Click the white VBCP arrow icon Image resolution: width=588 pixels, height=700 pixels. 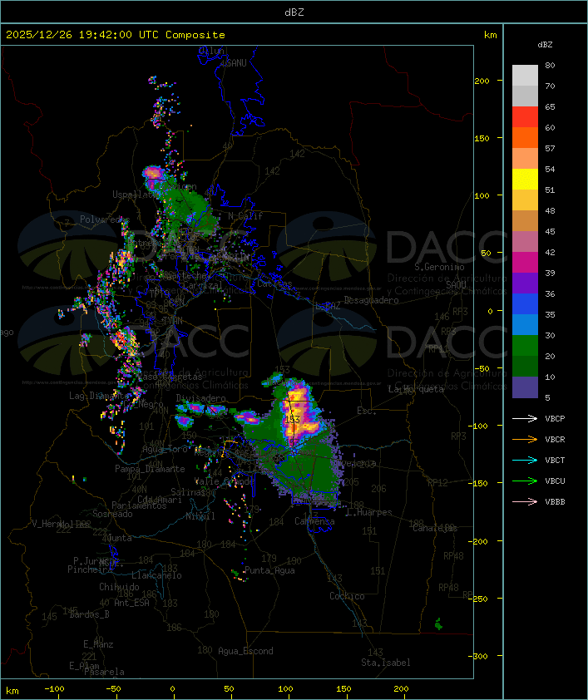[525, 418]
